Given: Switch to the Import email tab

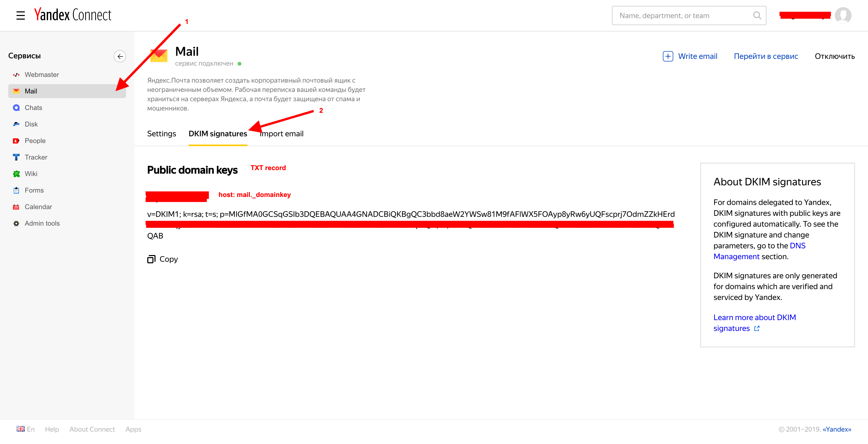Looking at the screenshot, I should click(x=281, y=134).
